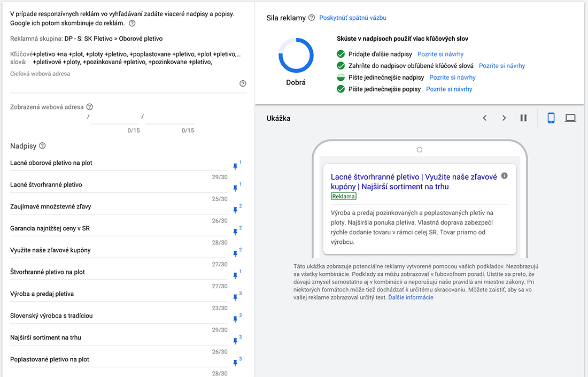
Task: Show next ad preview
Action: (504, 118)
